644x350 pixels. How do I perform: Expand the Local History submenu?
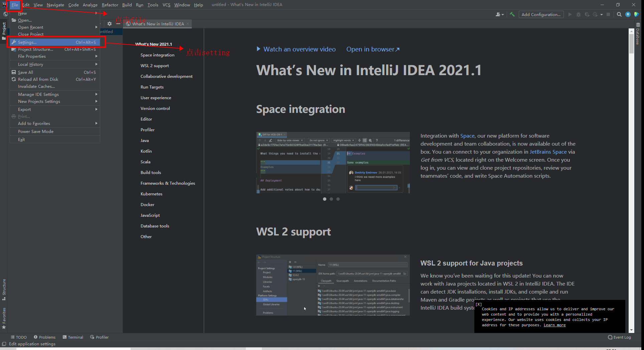click(x=96, y=64)
